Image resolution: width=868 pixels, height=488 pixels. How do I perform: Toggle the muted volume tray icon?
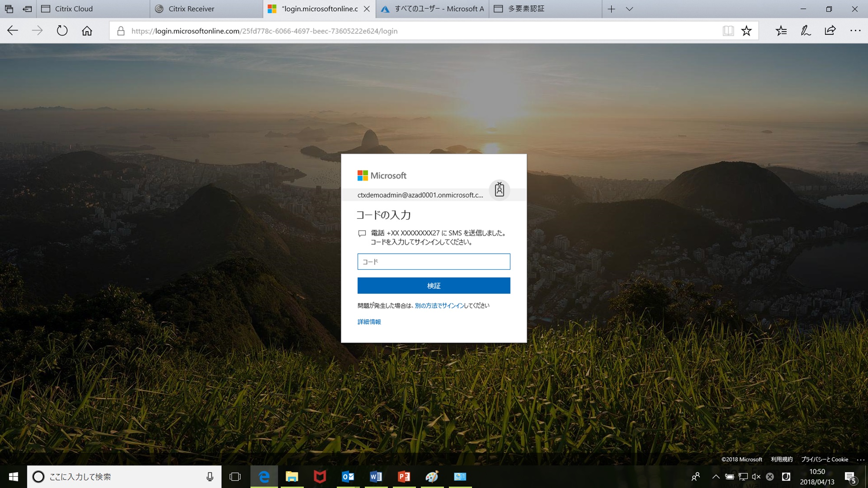[756, 477]
